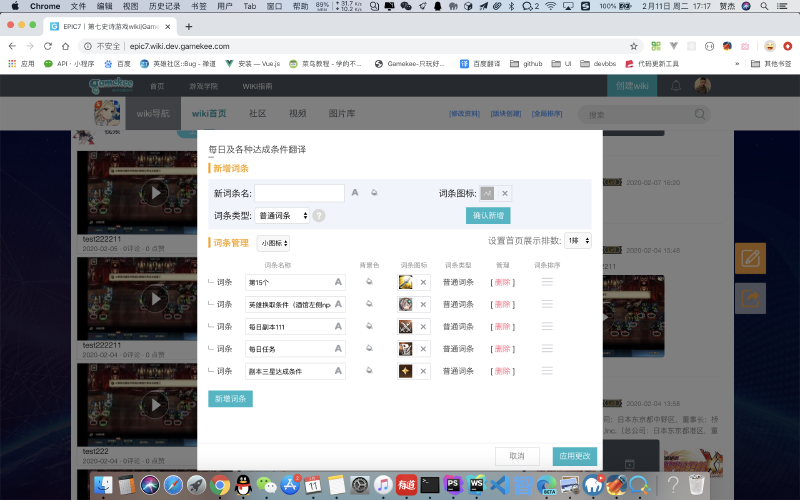This screenshot has height=500, width=800.
Task: Confirm adding with 确认新增 button
Action: (x=488, y=215)
